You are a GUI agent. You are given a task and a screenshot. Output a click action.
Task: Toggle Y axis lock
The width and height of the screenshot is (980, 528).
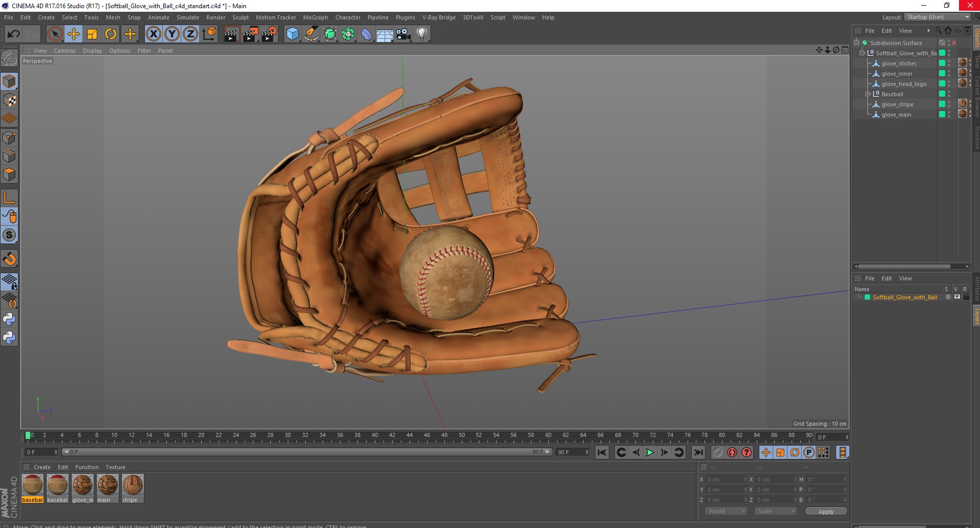coord(172,34)
